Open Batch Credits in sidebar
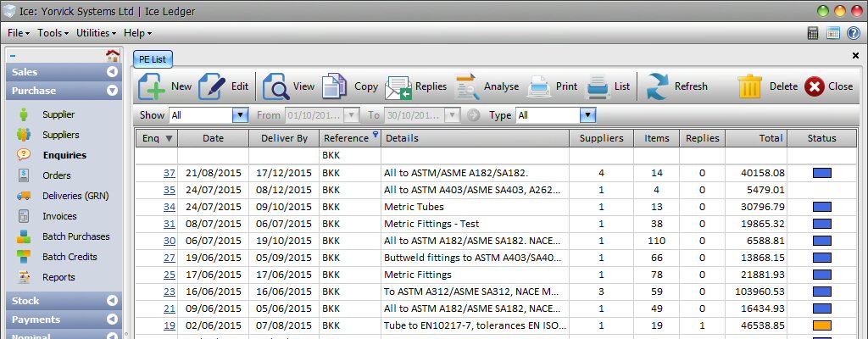 click(x=70, y=257)
